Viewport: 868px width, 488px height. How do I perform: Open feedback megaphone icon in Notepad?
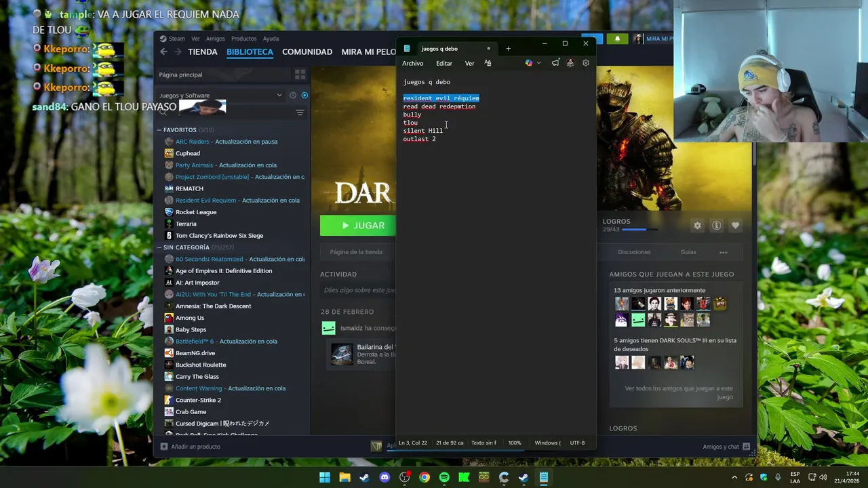[x=555, y=63]
